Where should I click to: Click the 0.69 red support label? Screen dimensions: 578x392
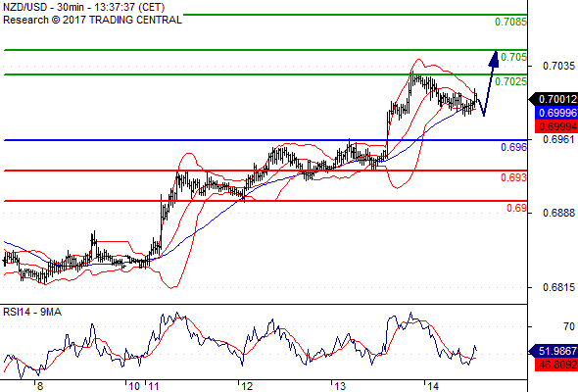(x=516, y=208)
